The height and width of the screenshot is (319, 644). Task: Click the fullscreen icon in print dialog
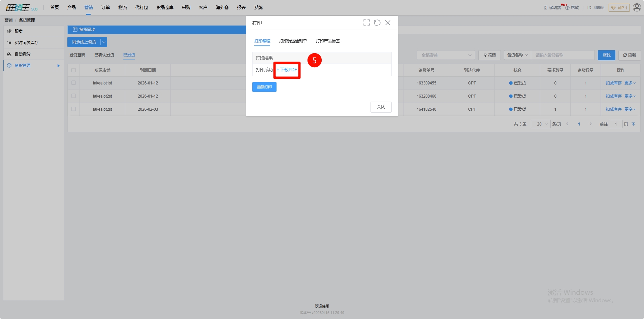tap(366, 23)
